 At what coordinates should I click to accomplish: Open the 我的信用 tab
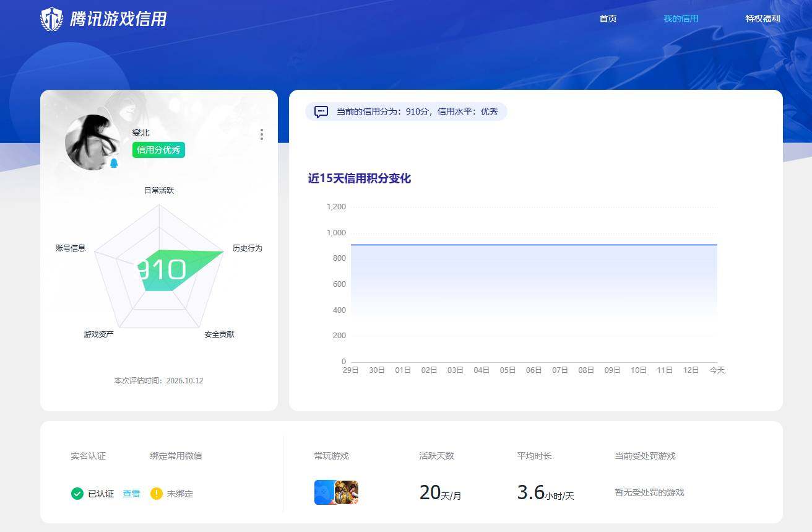681,19
